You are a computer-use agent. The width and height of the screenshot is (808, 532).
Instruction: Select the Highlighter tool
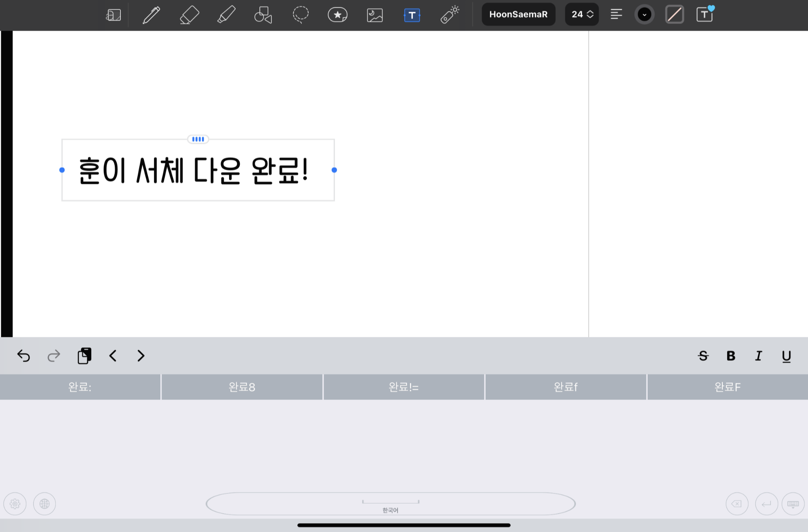click(226, 15)
